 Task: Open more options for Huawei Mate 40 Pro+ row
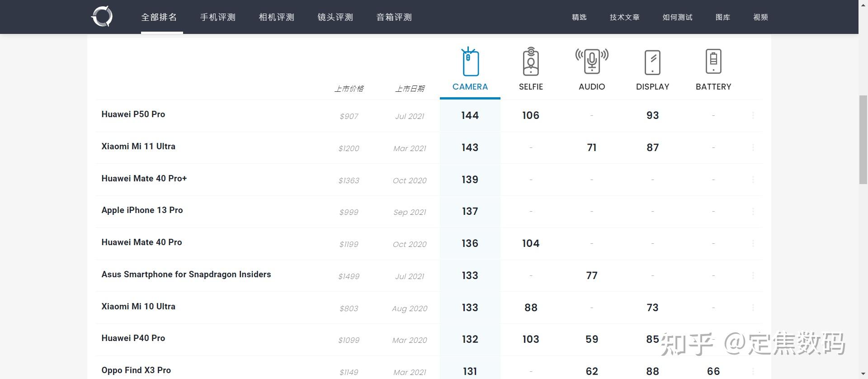(x=753, y=180)
